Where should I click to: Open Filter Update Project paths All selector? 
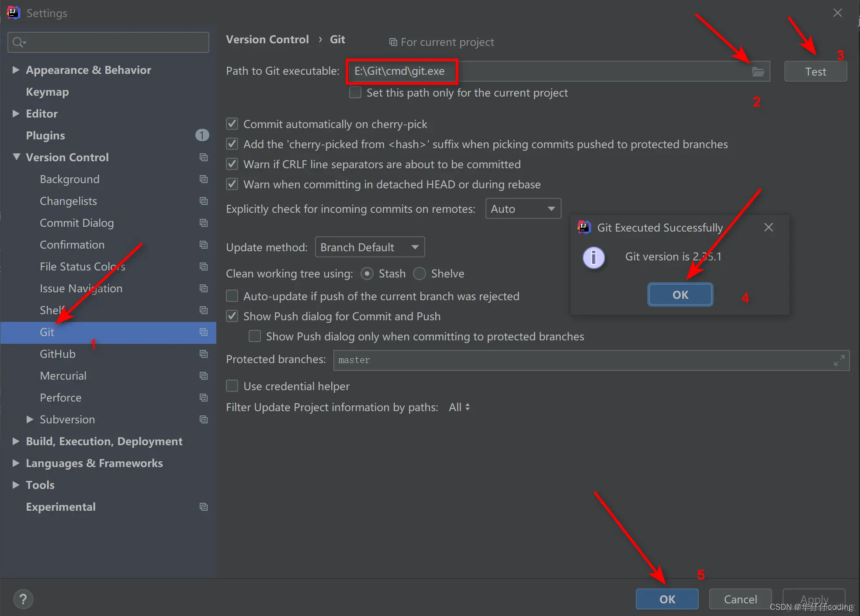[x=459, y=407]
